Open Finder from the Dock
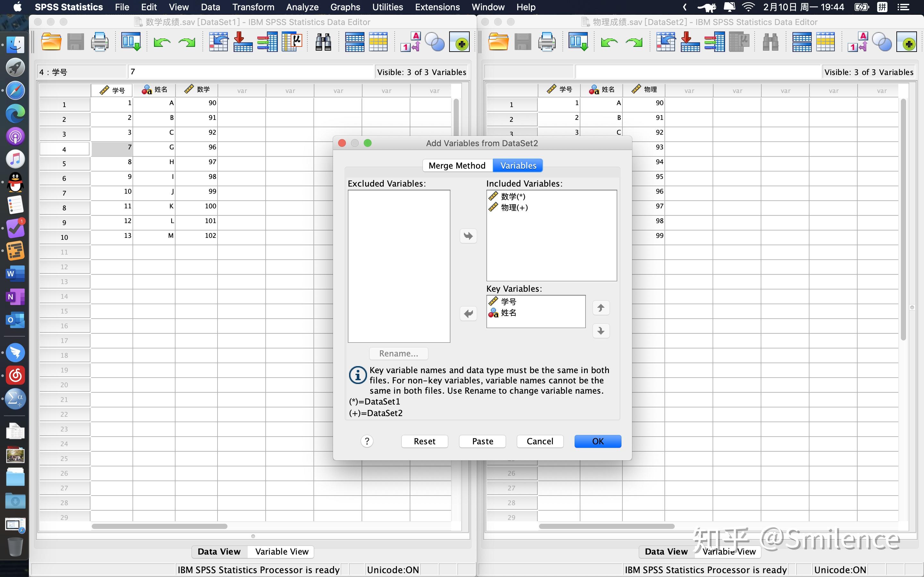The image size is (924, 577). pyautogui.click(x=15, y=44)
